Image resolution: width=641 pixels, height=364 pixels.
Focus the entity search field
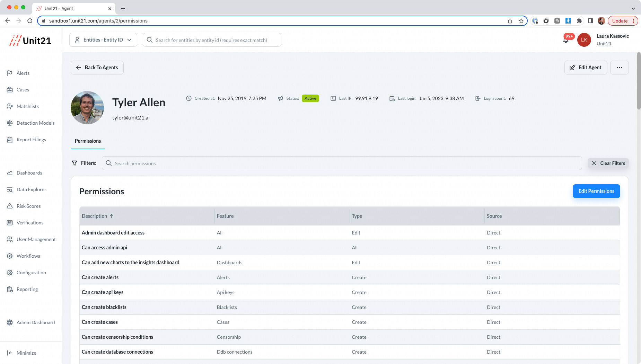tap(212, 40)
